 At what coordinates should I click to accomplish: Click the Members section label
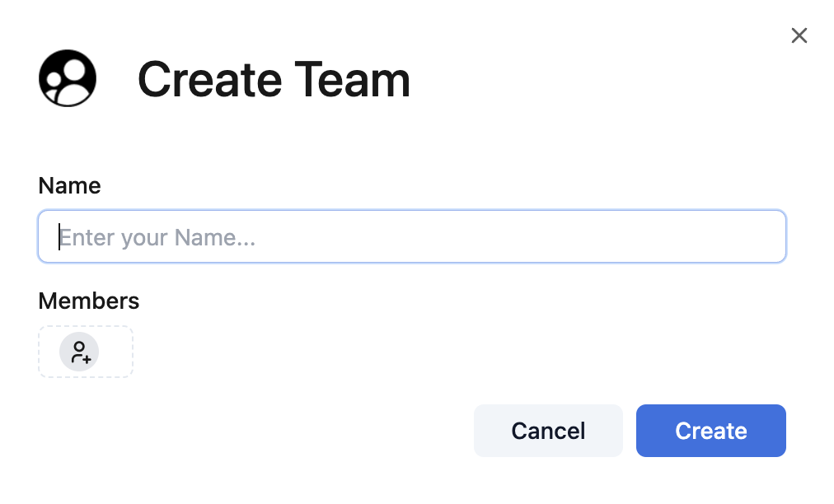coord(88,301)
